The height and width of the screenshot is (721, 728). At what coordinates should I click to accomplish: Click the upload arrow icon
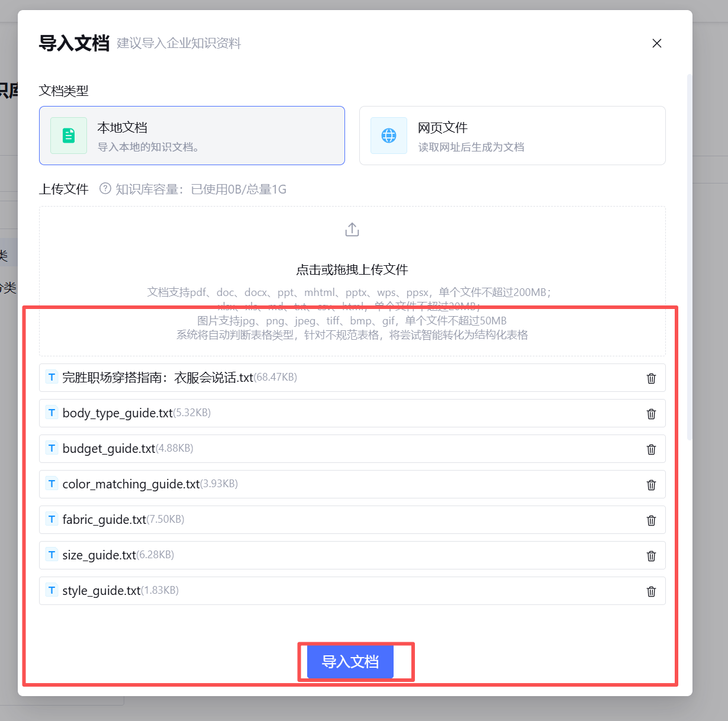point(352,230)
